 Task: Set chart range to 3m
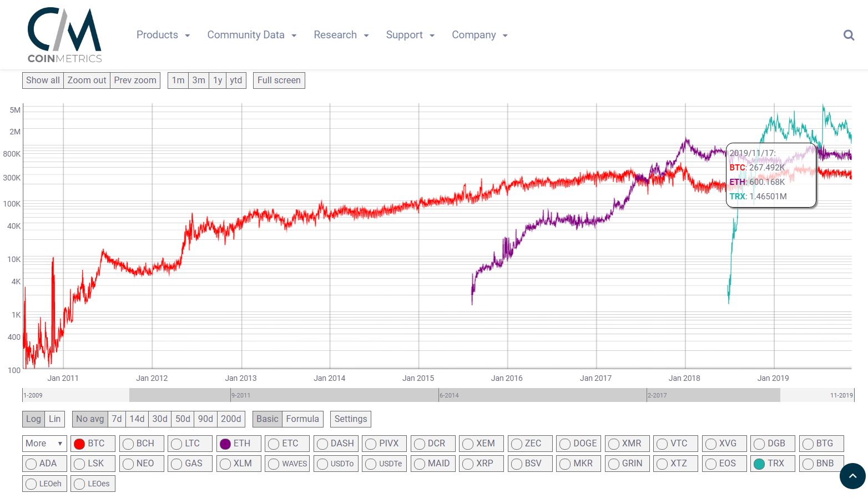(199, 80)
